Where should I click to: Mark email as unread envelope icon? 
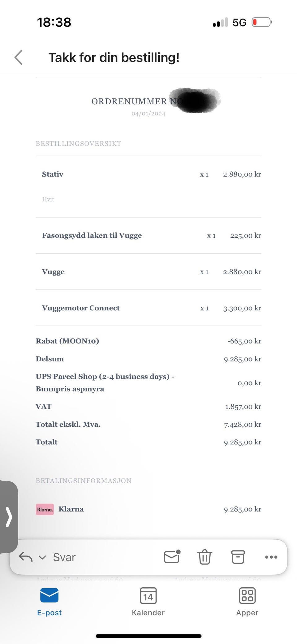172,557
